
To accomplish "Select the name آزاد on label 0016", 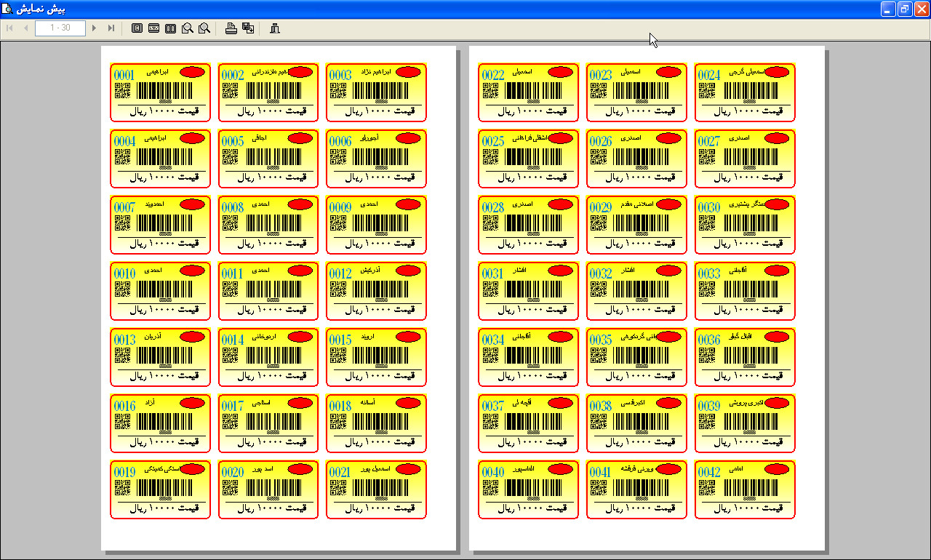I will 151,403.
